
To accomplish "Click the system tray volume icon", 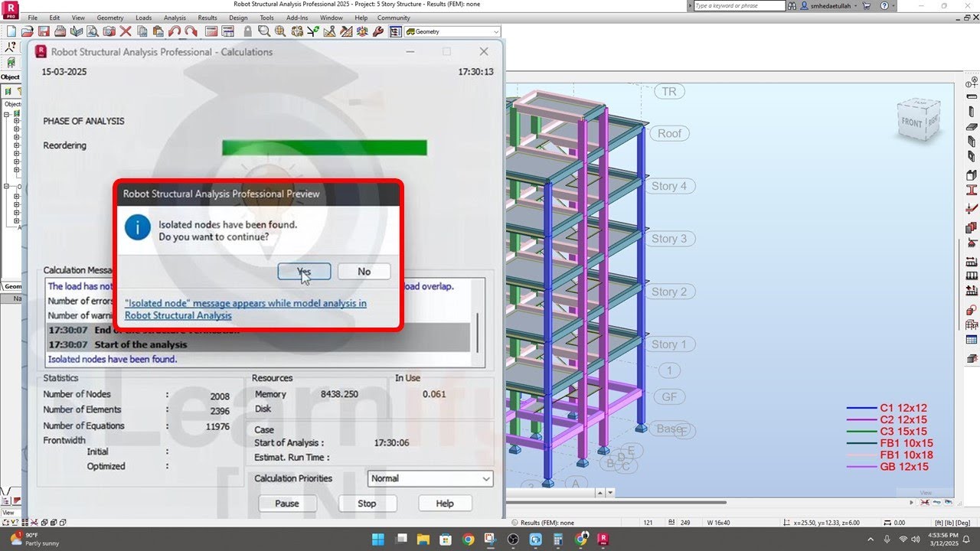I will [x=915, y=540].
